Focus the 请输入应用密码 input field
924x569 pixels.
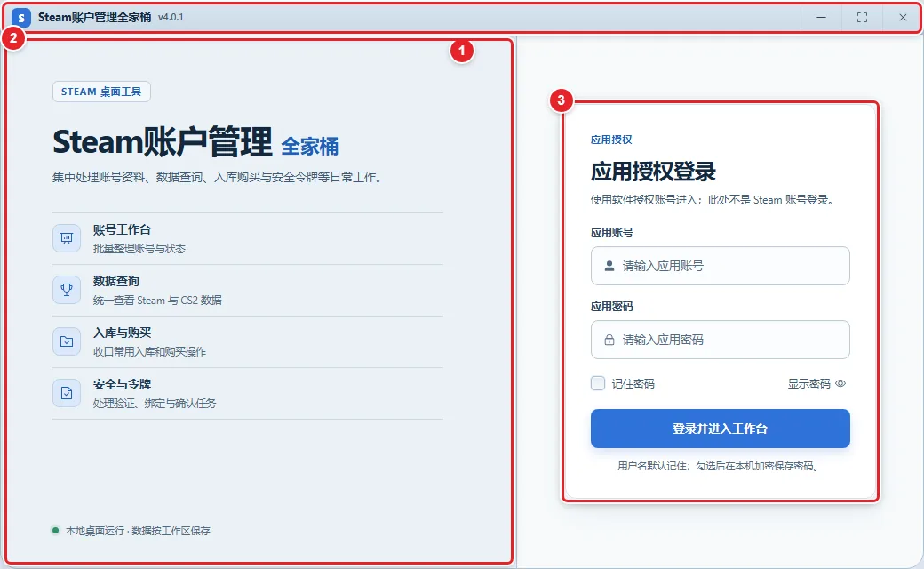(x=721, y=340)
